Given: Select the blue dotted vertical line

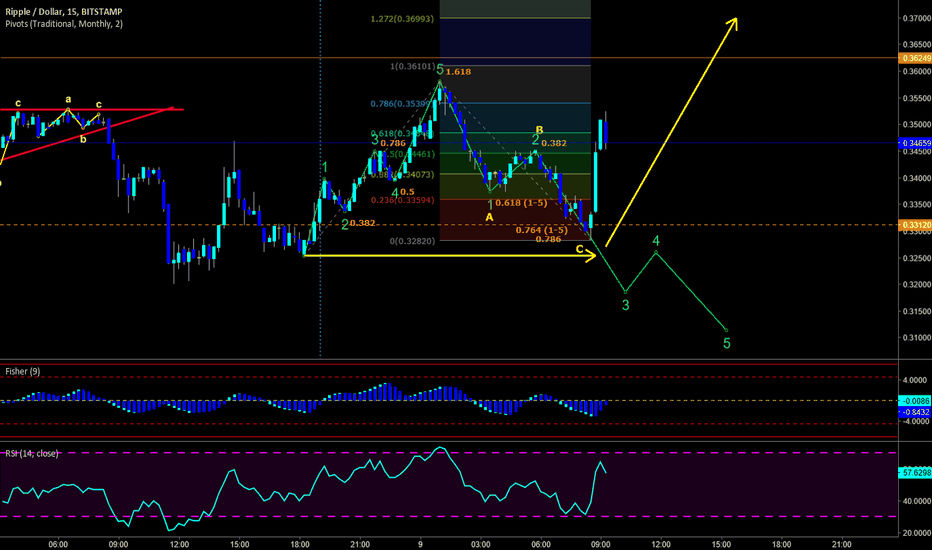Looking at the screenshot, I should tap(320, 178).
